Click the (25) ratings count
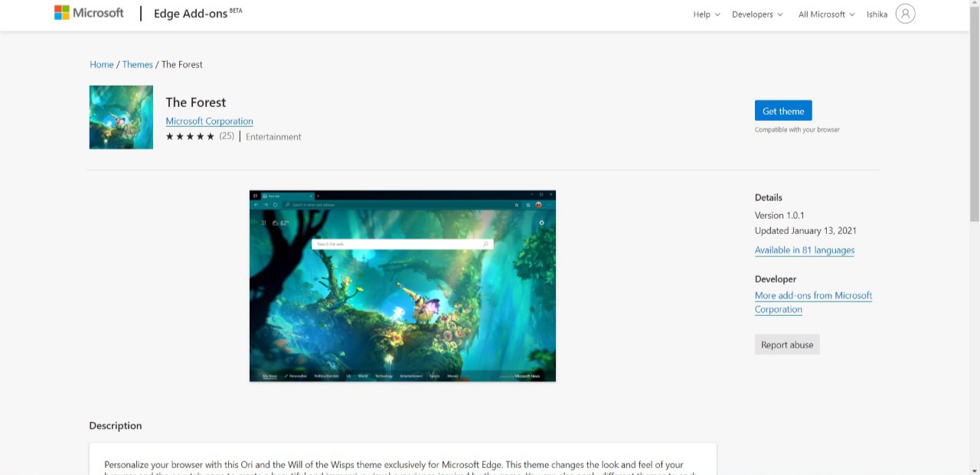This screenshot has height=475, width=980. point(227,136)
